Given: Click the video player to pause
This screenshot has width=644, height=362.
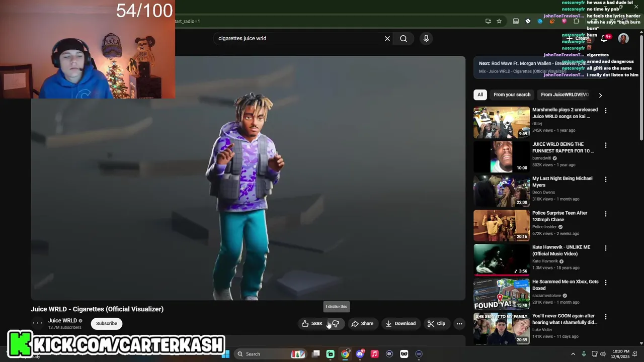Looking at the screenshot, I should 248,178.
